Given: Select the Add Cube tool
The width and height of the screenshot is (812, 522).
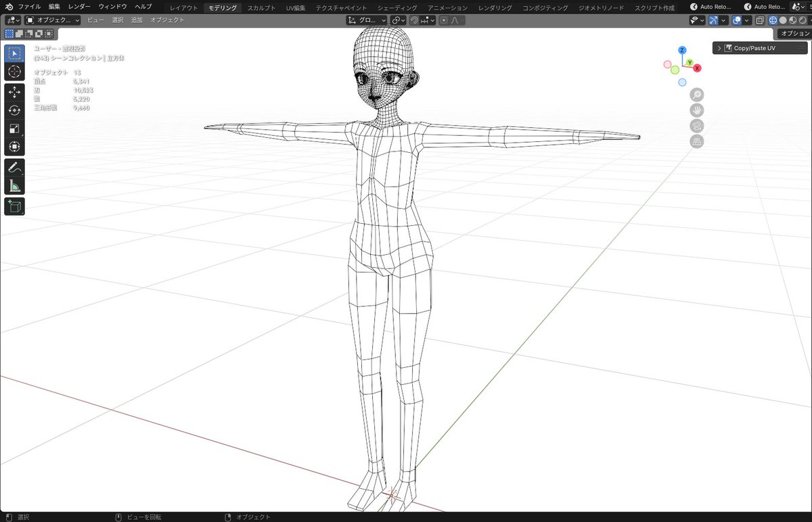Looking at the screenshot, I should [15, 206].
